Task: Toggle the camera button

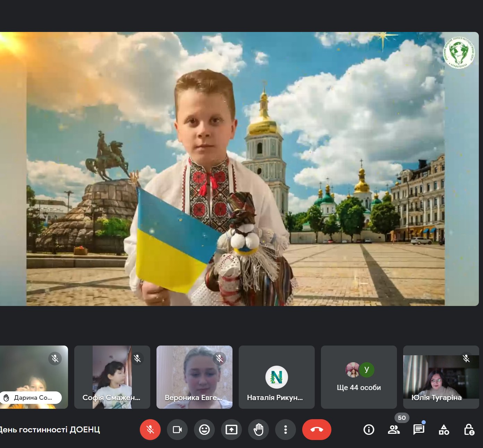Action: click(177, 430)
